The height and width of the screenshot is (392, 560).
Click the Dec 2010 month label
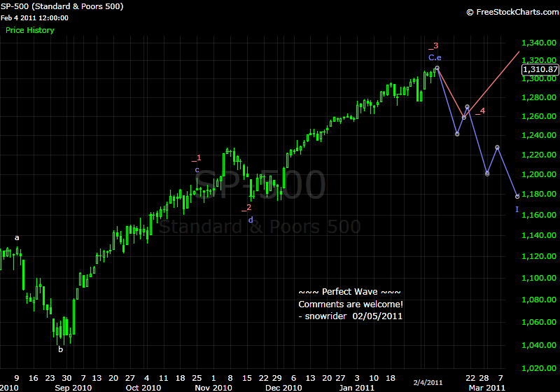pyautogui.click(x=283, y=388)
